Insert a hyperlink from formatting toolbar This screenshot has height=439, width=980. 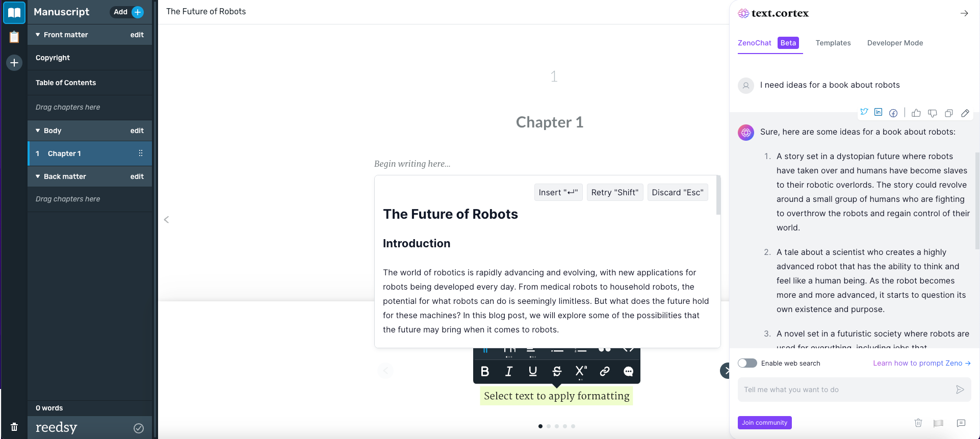tap(605, 371)
